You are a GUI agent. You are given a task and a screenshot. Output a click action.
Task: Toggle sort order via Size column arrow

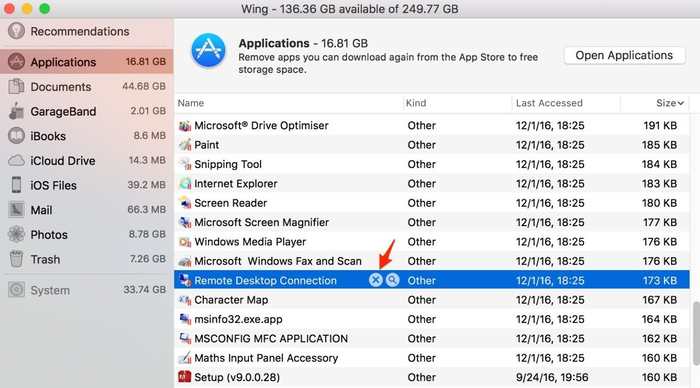coord(681,103)
